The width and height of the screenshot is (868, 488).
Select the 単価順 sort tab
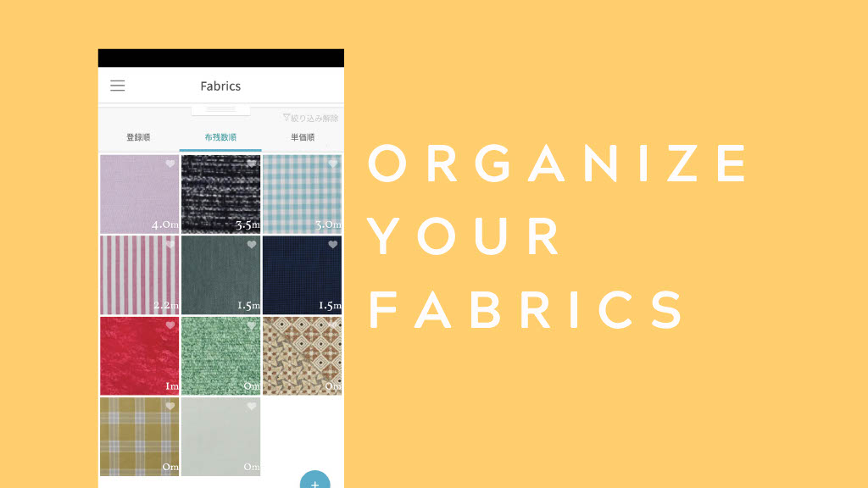point(303,137)
